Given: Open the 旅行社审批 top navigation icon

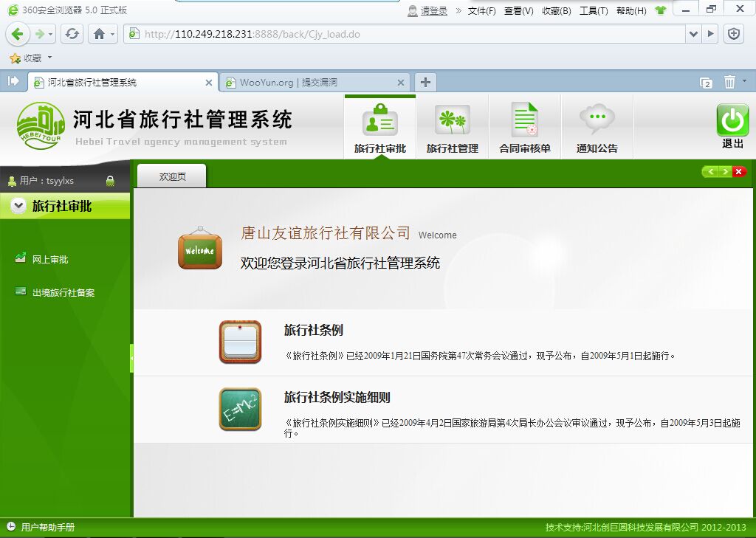Looking at the screenshot, I should point(380,120).
